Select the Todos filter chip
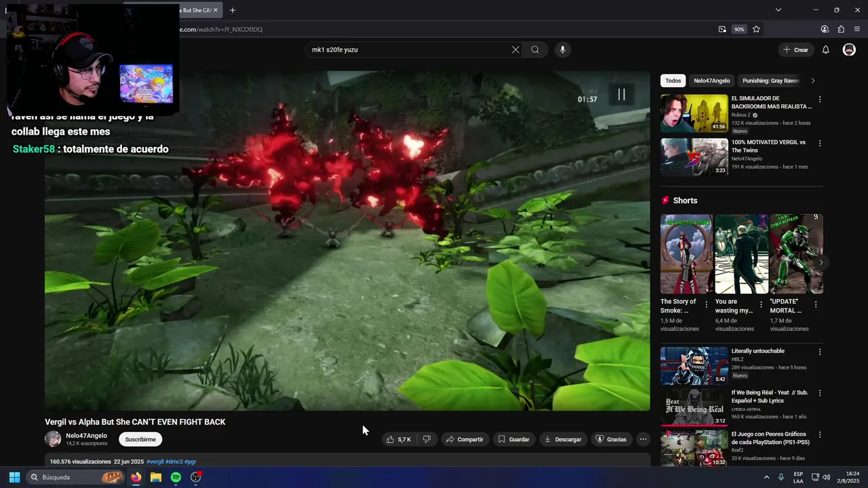Viewport: 868px width, 488px height. [673, 81]
